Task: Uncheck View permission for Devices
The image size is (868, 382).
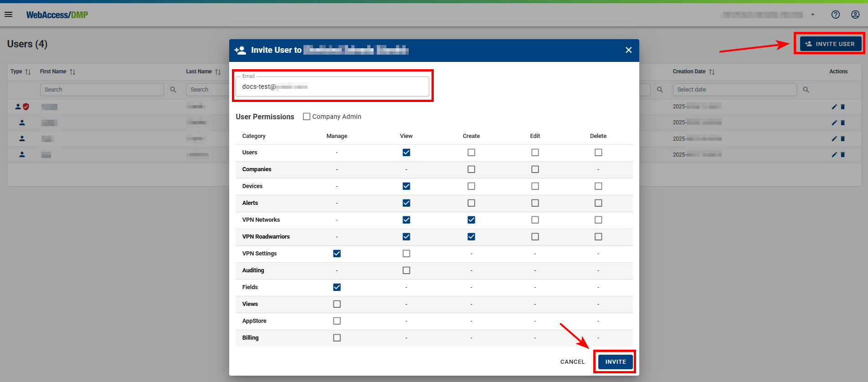Action: point(406,186)
